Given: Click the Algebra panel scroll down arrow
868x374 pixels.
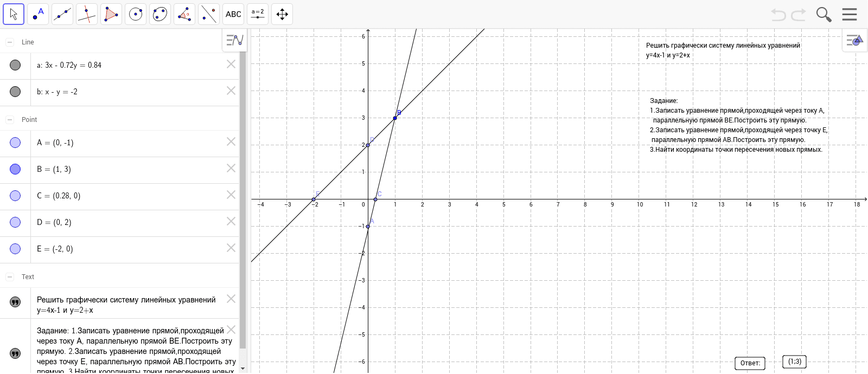Looking at the screenshot, I should pyautogui.click(x=242, y=369).
